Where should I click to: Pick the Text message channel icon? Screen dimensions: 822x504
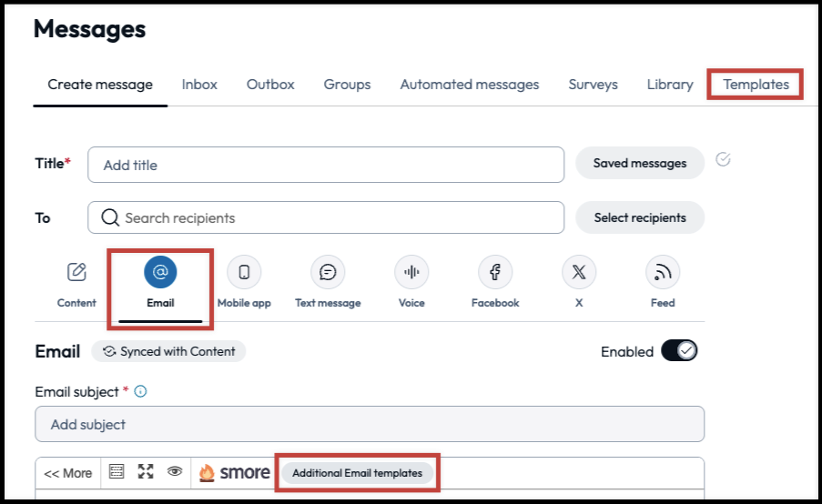pyautogui.click(x=328, y=272)
